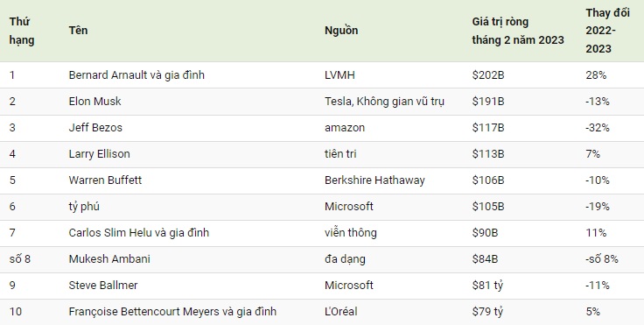
Task: Click on Larry Ellison in the table
Action: pos(99,154)
